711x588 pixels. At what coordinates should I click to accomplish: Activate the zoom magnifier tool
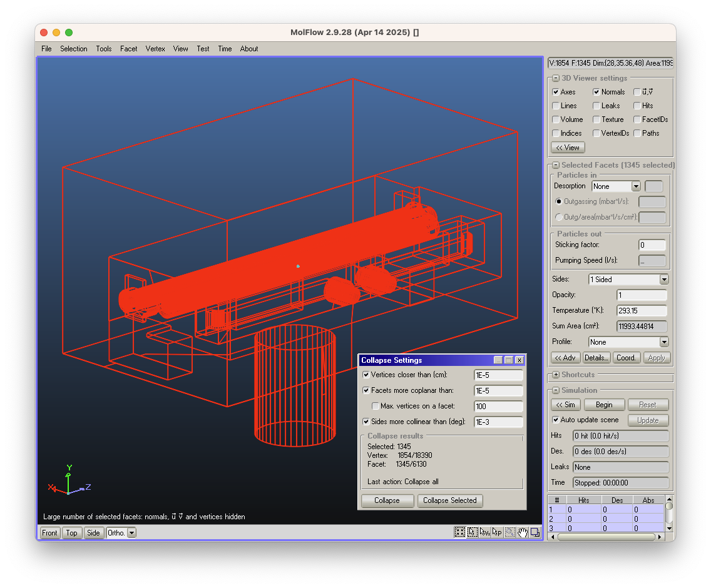(510, 532)
